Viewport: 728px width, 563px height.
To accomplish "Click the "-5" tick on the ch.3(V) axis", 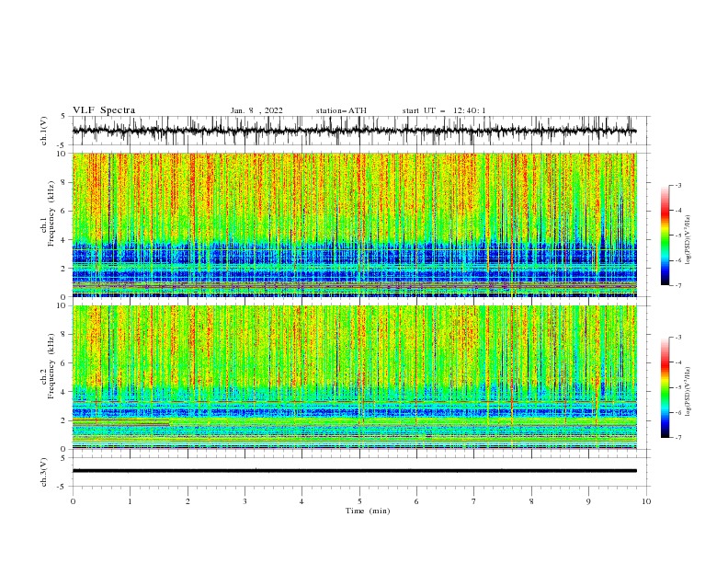I will click(x=63, y=487).
